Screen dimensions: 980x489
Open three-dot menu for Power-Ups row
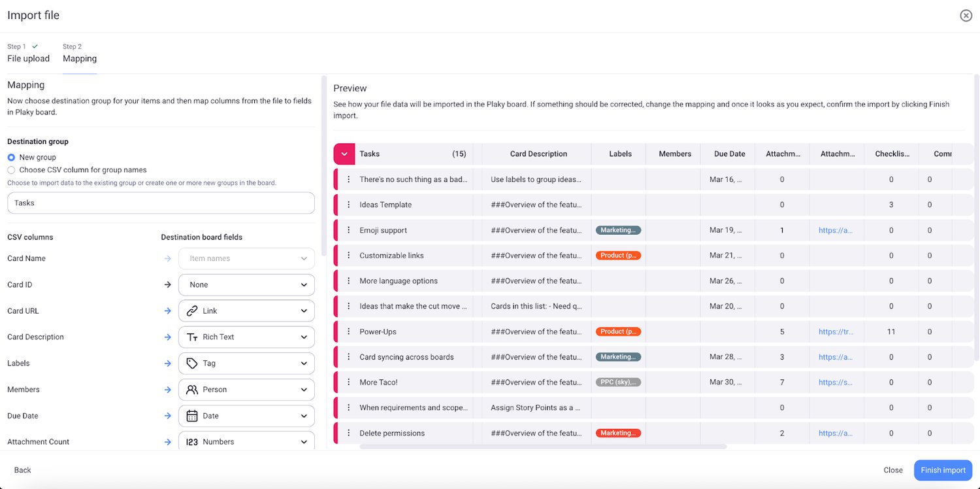click(349, 331)
